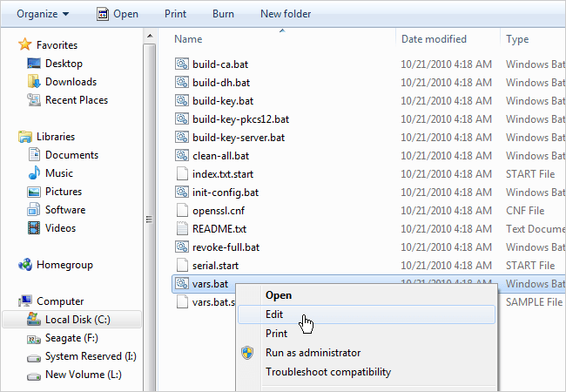Click the openssl.cnf file name
This screenshot has width=566, height=392.
click(x=219, y=211)
